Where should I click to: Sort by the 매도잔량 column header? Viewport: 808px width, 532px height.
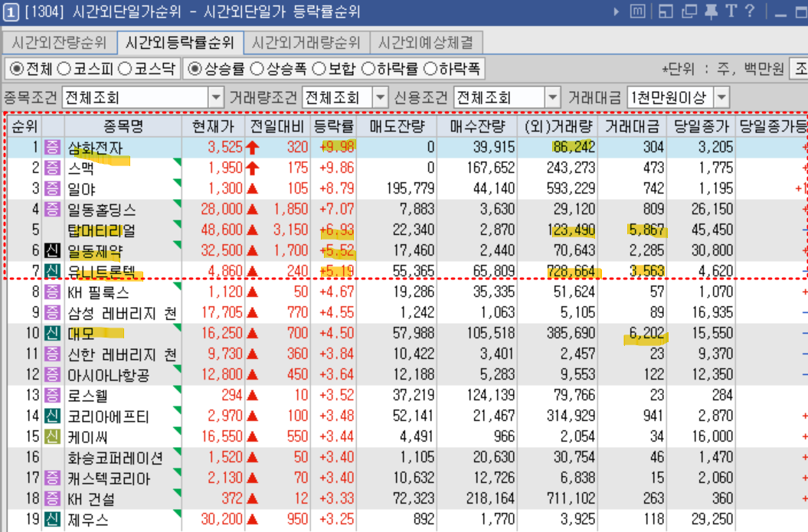[397, 126]
